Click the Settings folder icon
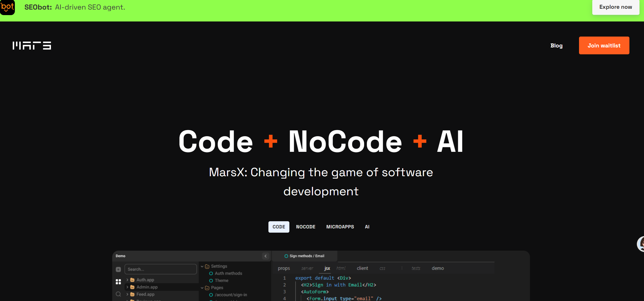 (207, 266)
